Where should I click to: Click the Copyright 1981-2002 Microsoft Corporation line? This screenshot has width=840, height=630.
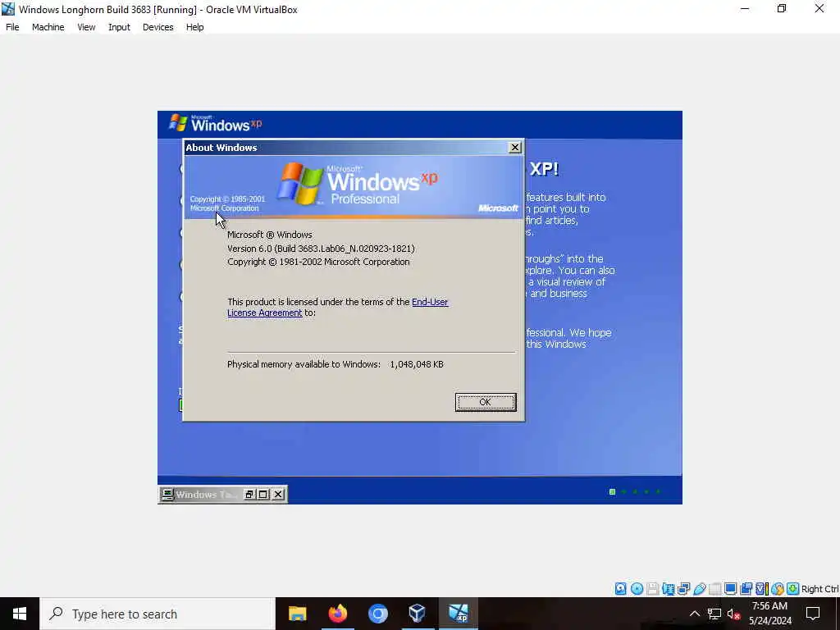318,262
